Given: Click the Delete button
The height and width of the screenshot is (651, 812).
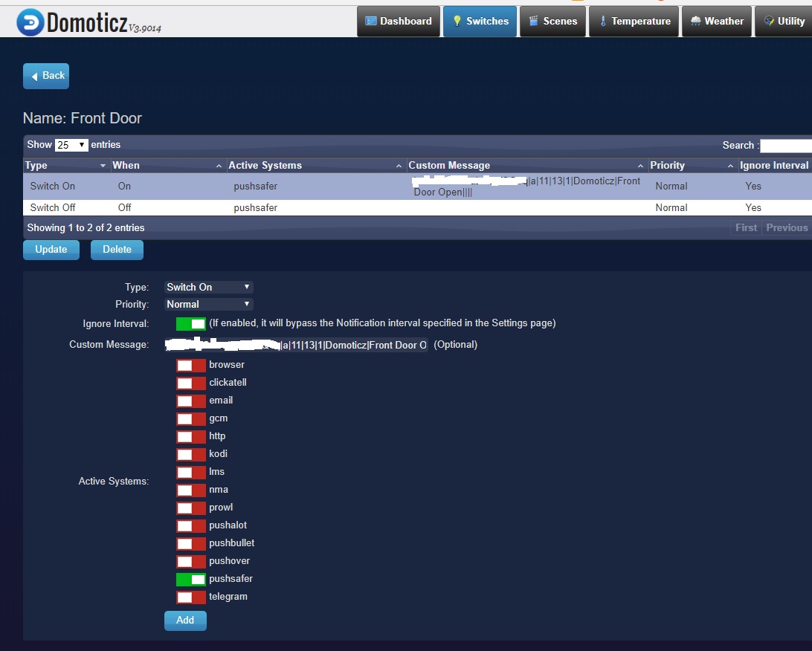Looking at the screenshot, I should (x=117, y=250).
